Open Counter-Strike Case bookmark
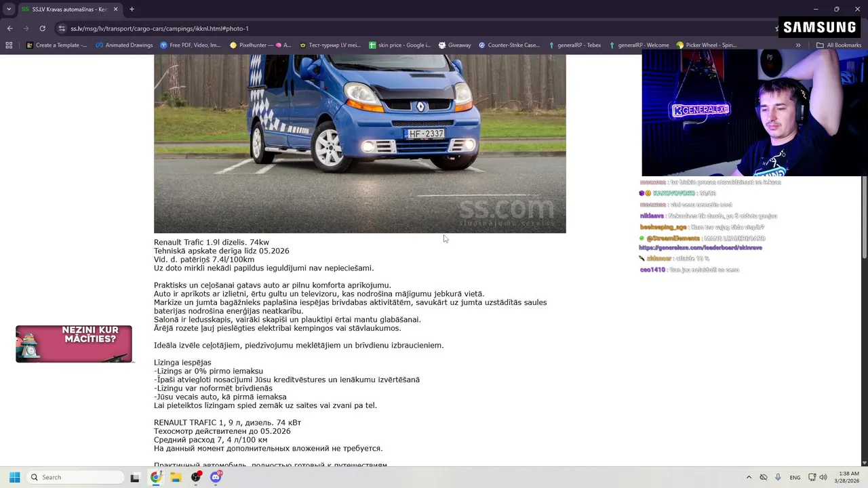 (509, 45)
